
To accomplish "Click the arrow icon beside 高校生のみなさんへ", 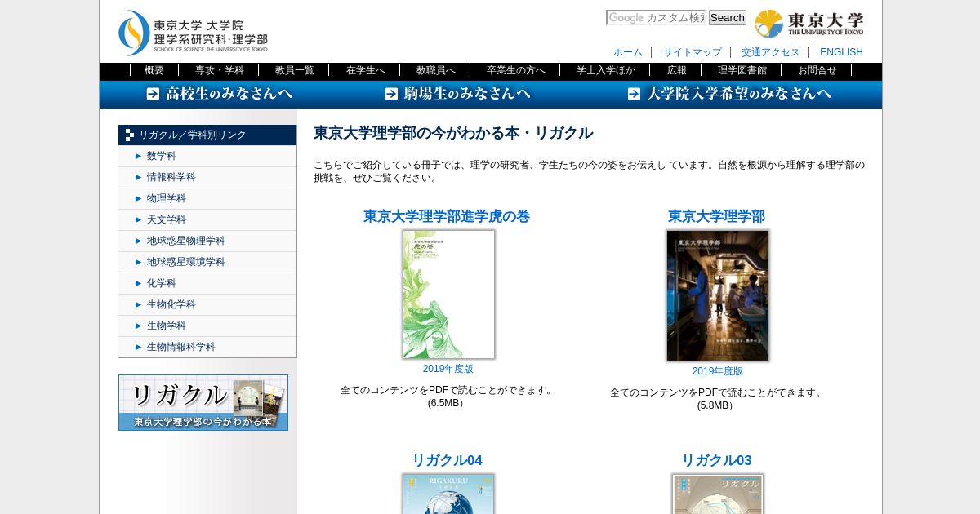I will 153,94.
